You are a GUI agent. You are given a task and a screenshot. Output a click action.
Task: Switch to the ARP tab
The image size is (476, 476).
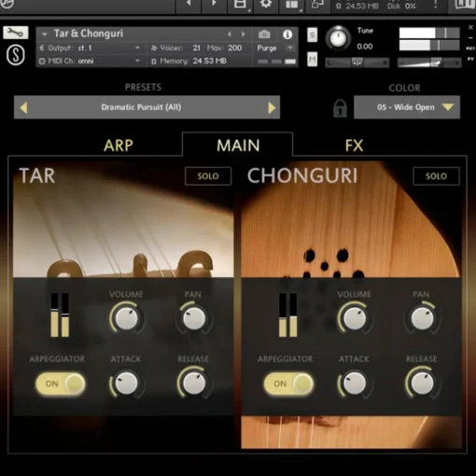(x=119, y=146)
